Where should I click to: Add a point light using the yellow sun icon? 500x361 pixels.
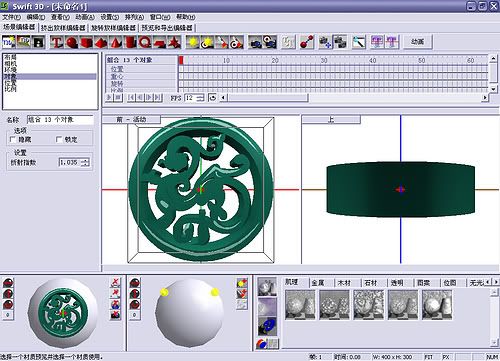tap(192, 42)
